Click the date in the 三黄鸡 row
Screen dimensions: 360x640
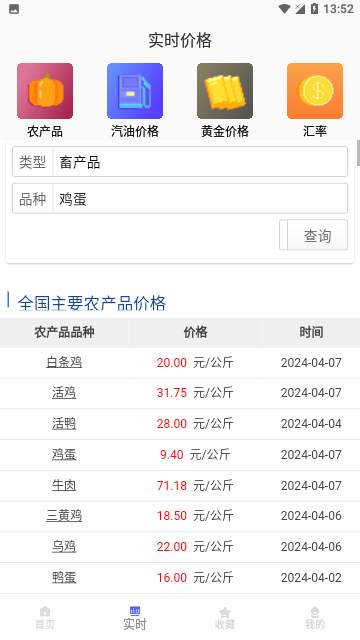click(311, 516)
